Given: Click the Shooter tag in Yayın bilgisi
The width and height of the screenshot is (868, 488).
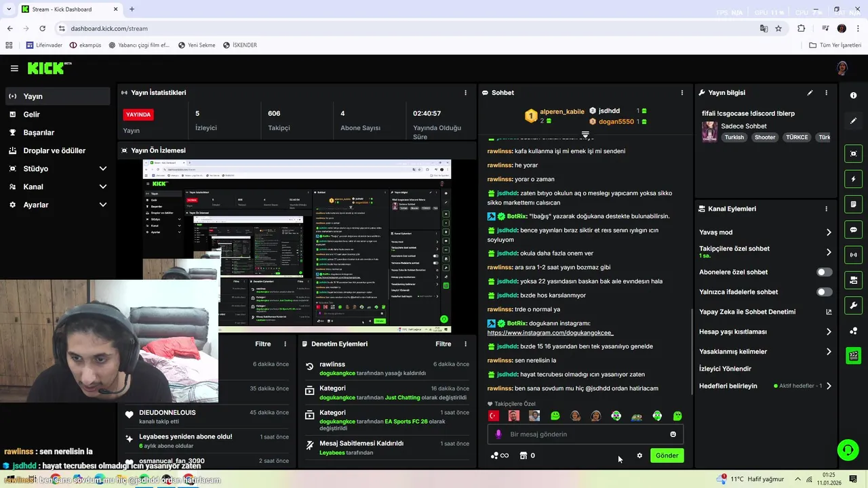Looking at the screenshot, I should [x=765, y=137].
